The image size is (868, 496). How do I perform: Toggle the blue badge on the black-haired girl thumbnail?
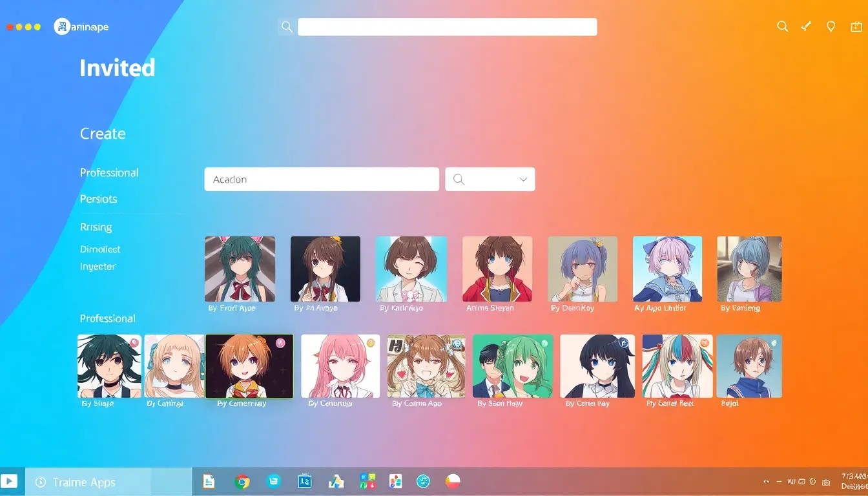[x=623, y=343]
